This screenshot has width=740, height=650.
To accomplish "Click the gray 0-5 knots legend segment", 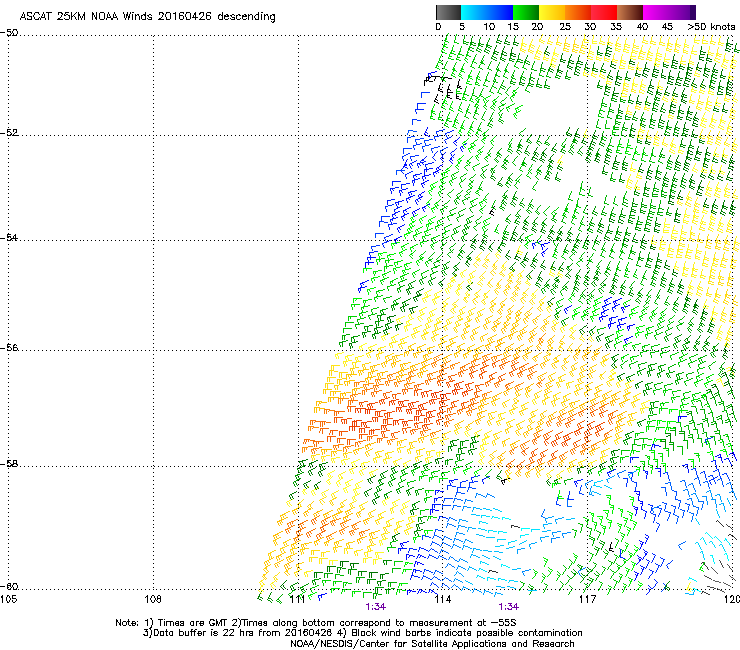I will (x=448, y=12).
